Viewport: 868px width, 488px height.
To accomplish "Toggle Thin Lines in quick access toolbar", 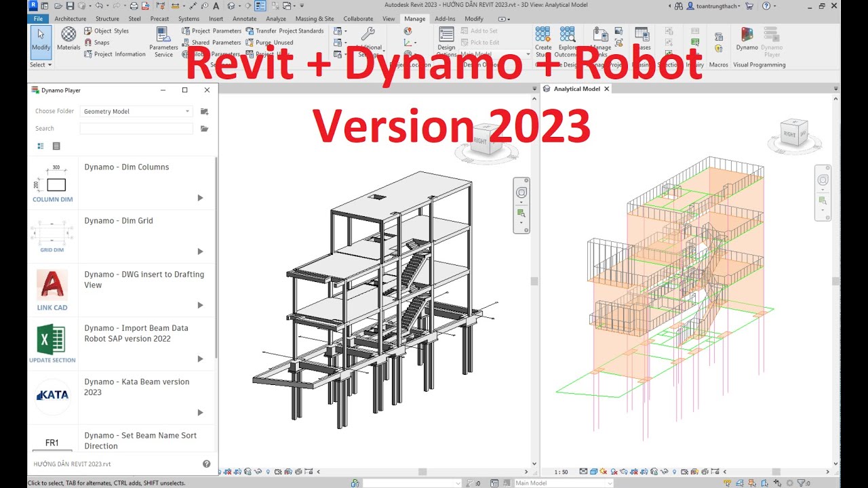I will coord(260,6).
